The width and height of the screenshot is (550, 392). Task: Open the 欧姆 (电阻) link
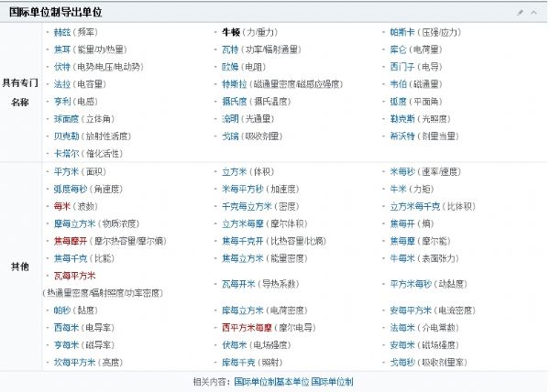pos(230,67)
